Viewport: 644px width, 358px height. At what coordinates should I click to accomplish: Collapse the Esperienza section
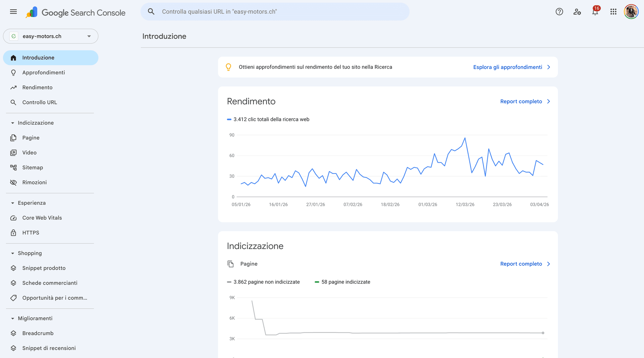12,203
